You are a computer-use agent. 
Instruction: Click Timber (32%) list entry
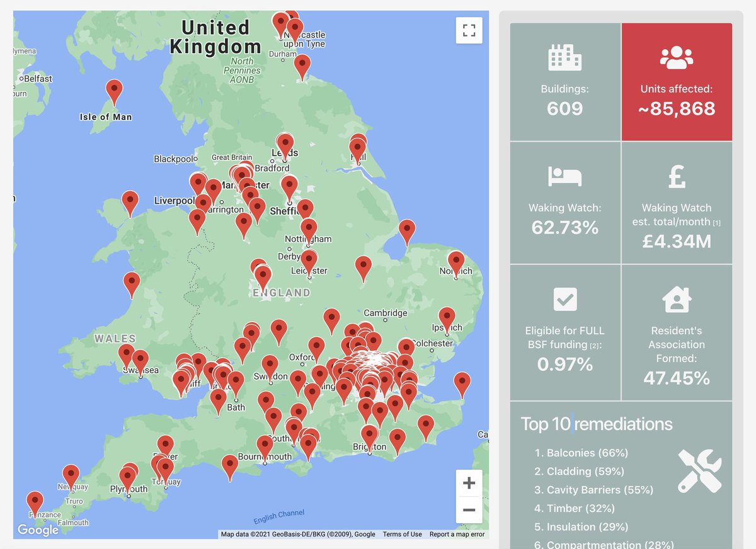580,508
